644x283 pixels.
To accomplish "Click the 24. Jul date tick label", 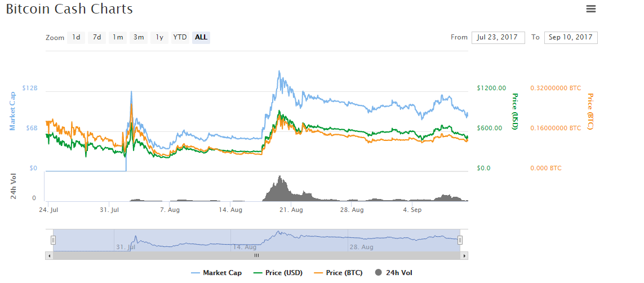I will 48,210.
